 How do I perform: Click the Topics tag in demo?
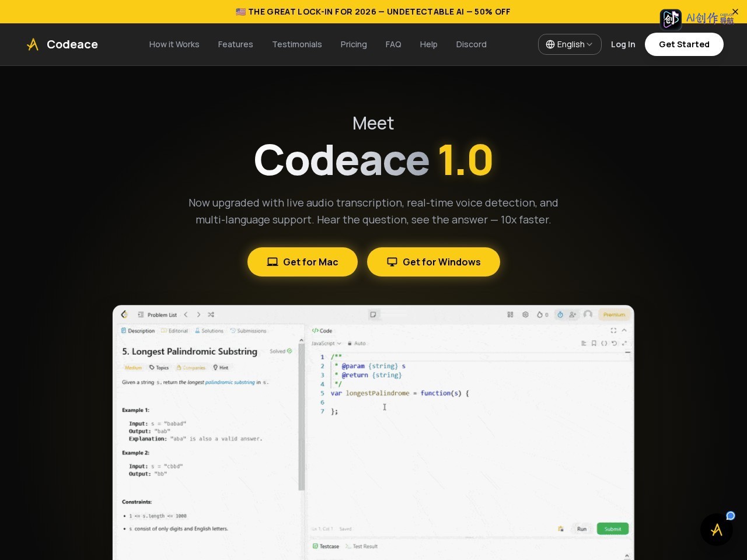click(x=159, y=367)
